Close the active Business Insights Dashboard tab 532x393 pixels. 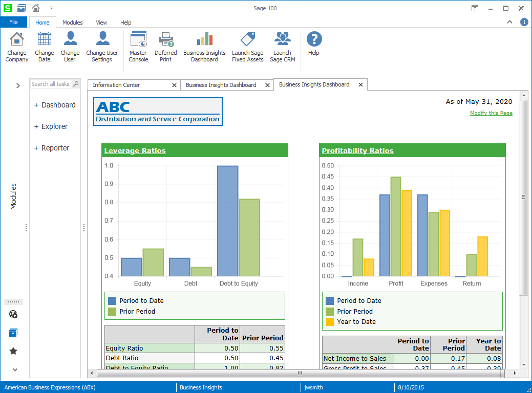[x=360, y=85]
